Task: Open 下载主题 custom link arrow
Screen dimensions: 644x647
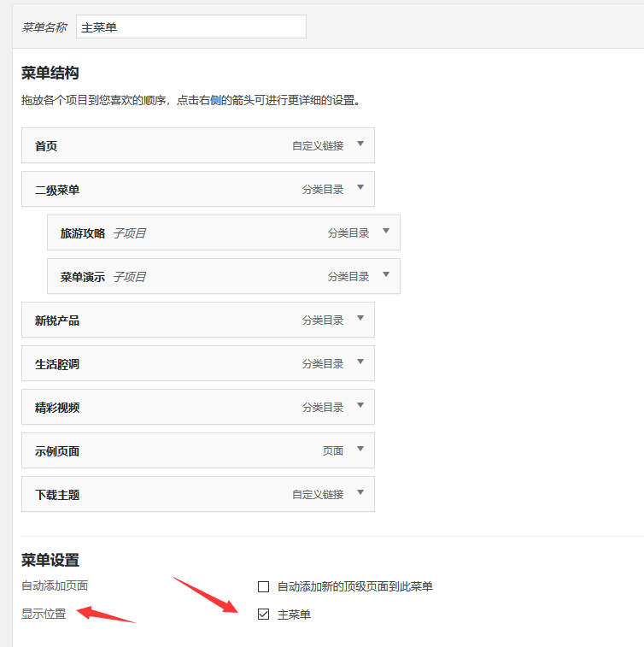Action: pos(360,493)
